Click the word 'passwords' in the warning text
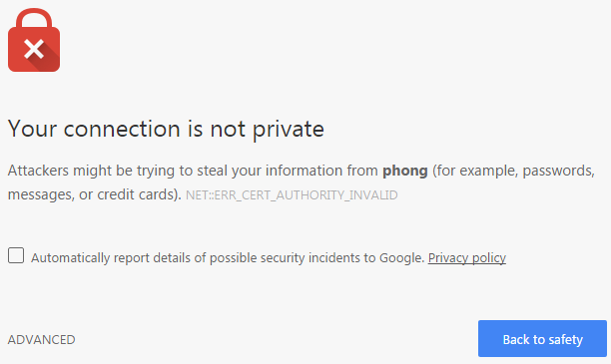The width and height of the screenshot is (611, 364). (x=556, y=171)
